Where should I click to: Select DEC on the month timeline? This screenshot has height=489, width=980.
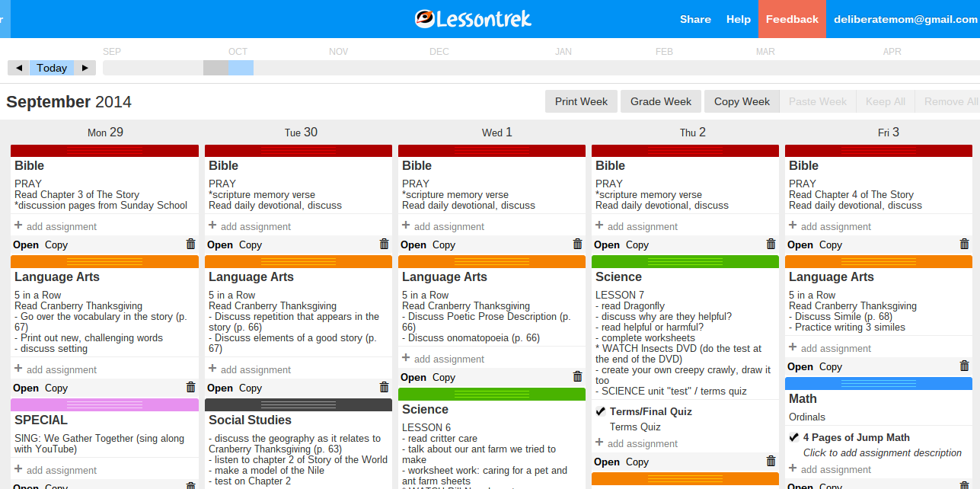[439, 52]
